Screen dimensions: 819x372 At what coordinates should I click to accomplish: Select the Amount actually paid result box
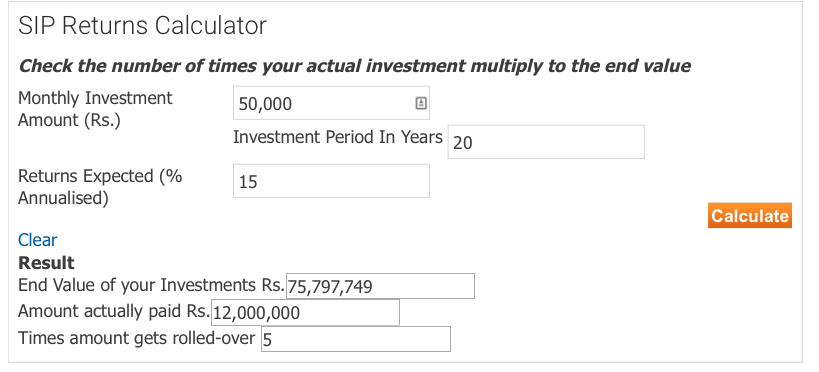click(305, 312)
